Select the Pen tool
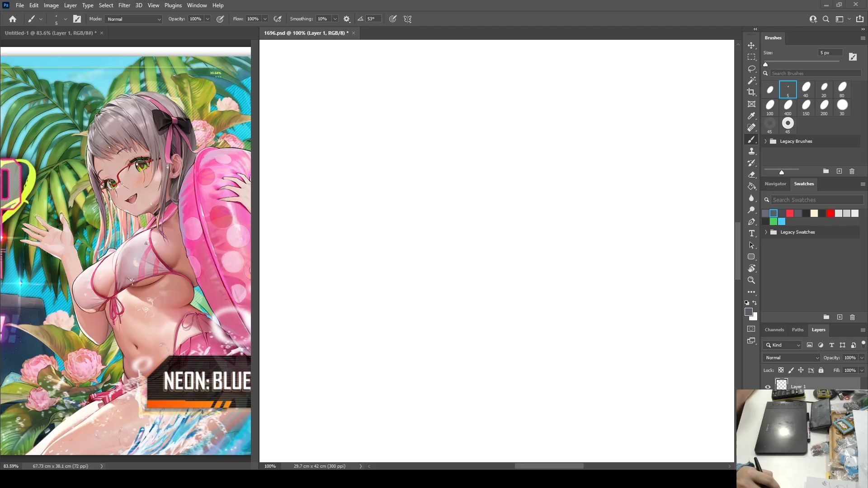Screen dimensions: 868x488 [751, 221]
